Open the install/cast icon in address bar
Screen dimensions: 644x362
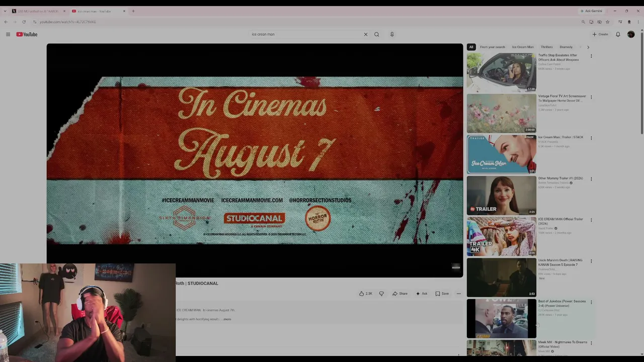591,22
